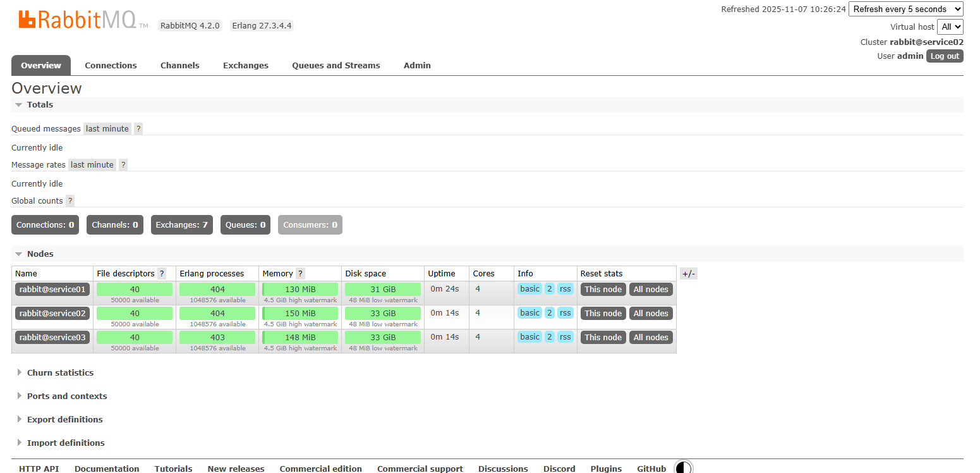Click File descriptors column help icon
This screenshot has height=473, width=980.
point(162,274)
